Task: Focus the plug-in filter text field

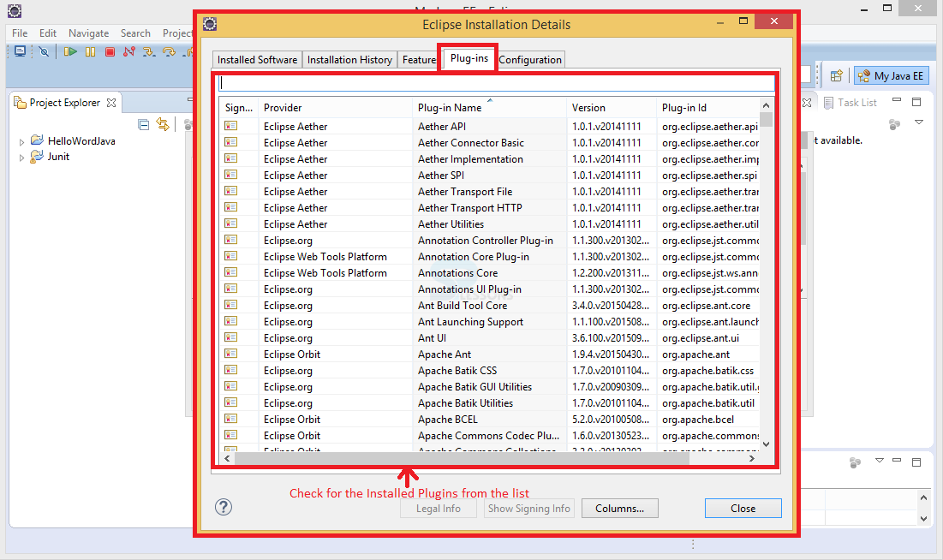Action: (496, 83)
